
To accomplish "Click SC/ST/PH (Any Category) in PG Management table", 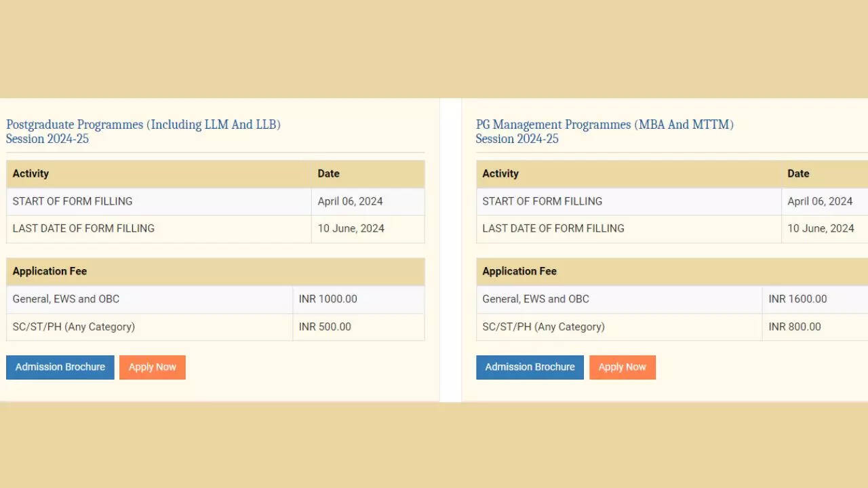I will tap(543, 327).
